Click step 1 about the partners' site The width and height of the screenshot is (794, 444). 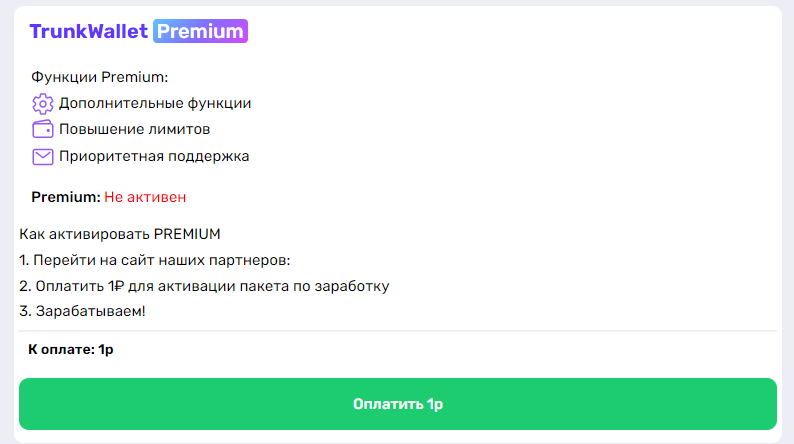coord(154,261)
